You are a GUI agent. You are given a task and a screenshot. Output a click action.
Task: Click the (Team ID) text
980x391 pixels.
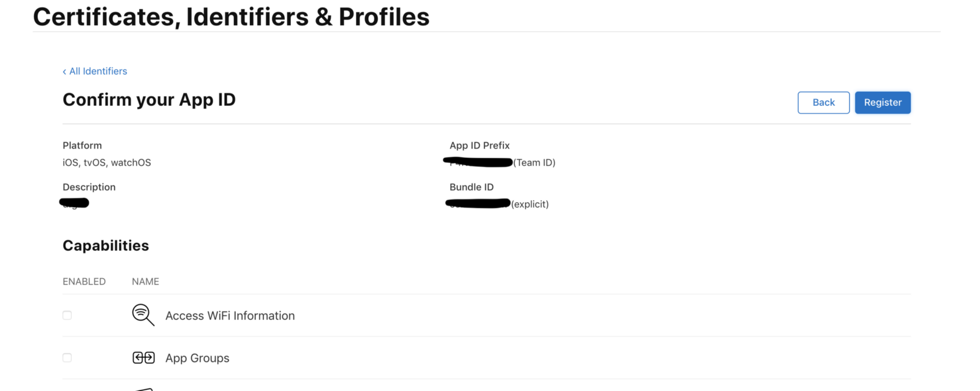[534, 163]
